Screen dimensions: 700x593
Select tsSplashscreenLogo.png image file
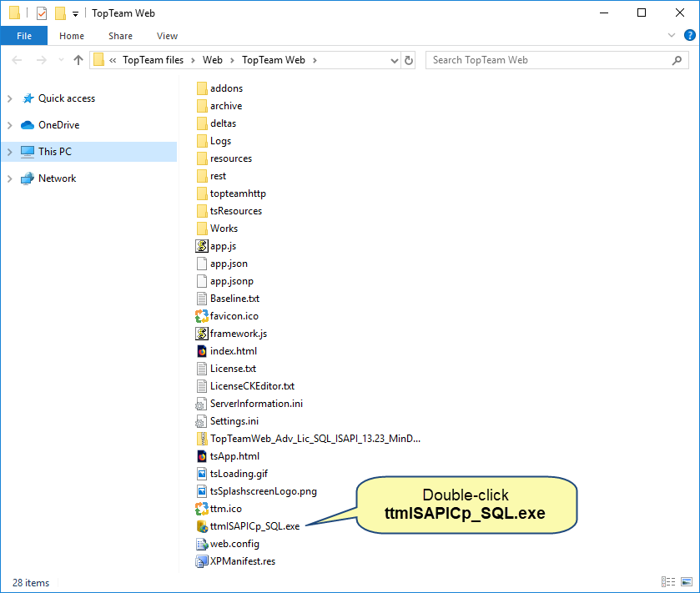(257, 490)
